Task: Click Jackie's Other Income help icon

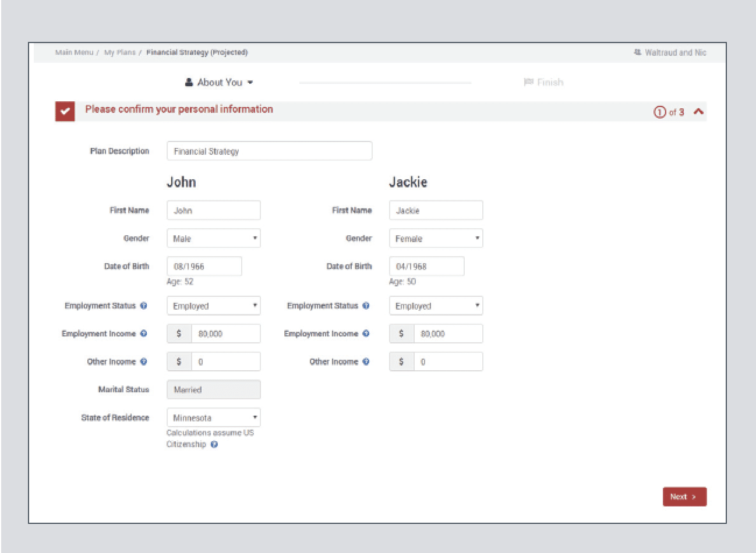Action: 366,361
